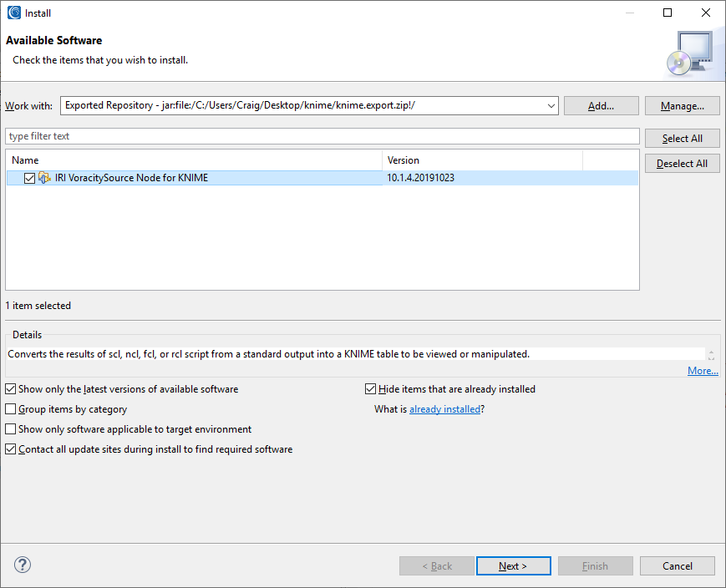Click the Select All button
The height and width of the screenshot is (588, 726).
pos(682,139)
